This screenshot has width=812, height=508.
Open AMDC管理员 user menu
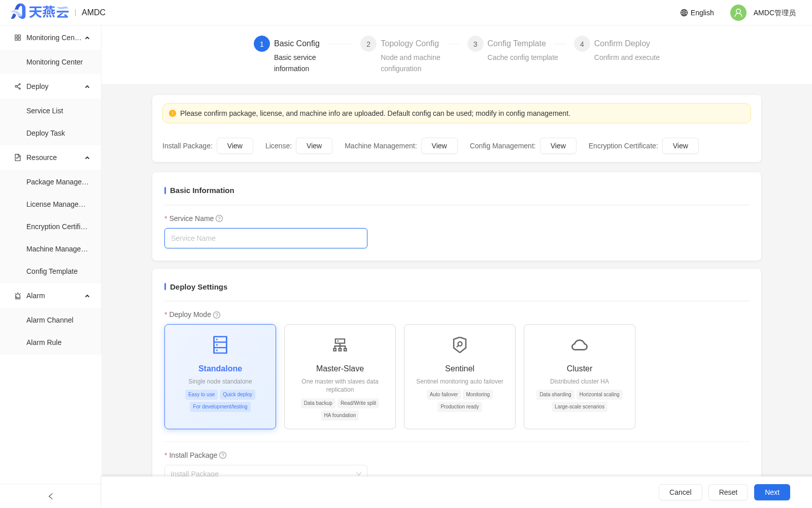tap(763, 13)
